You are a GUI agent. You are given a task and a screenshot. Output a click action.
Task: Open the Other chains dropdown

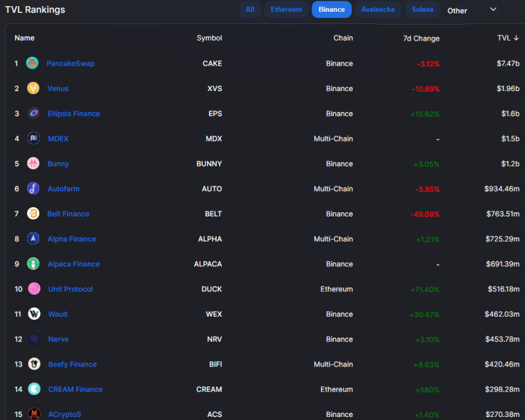[x=472, y=10]
